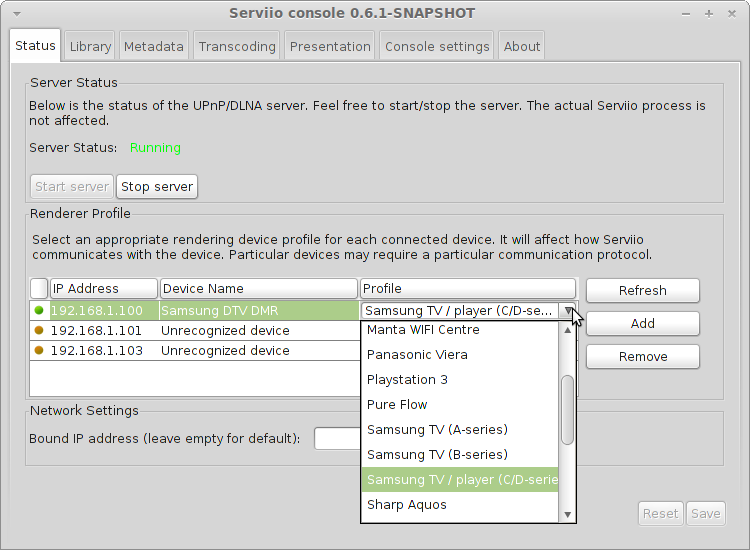Click scroll up arrow in profile list
The image size is (750, 550).
(568, 330)
